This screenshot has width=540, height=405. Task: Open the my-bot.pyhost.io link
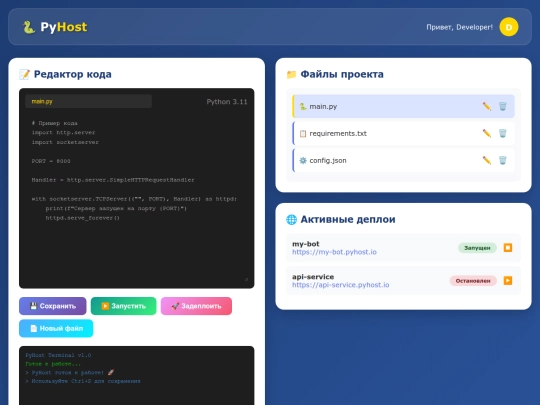(x=334, y=252)
